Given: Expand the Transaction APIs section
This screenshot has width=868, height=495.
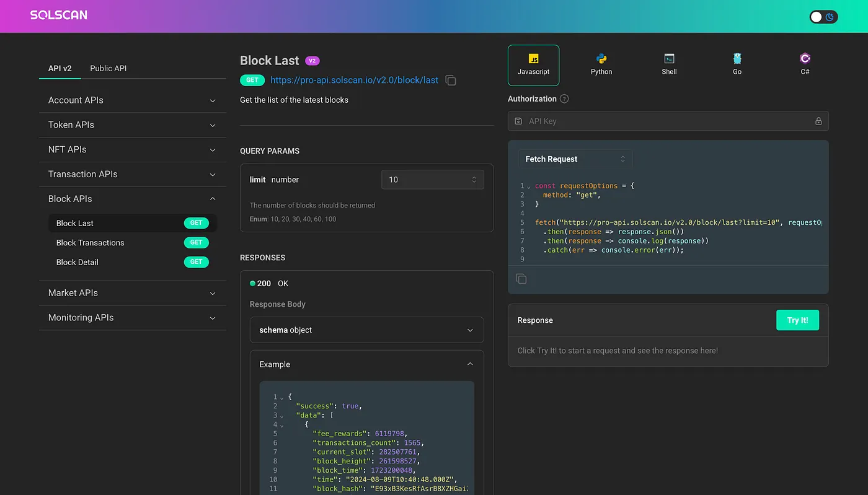Looking at the screenshot, I should (133, 175).
